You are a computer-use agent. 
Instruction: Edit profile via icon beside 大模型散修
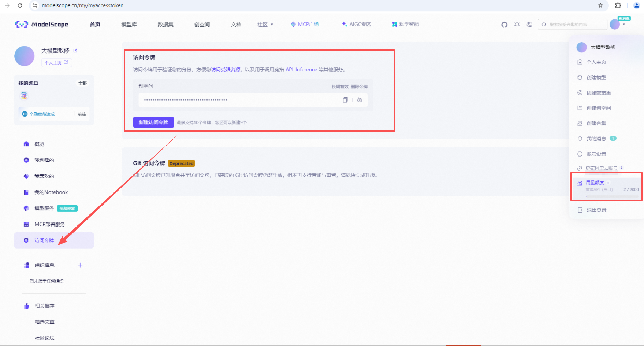pyautogui.click(x=75, y=51)
